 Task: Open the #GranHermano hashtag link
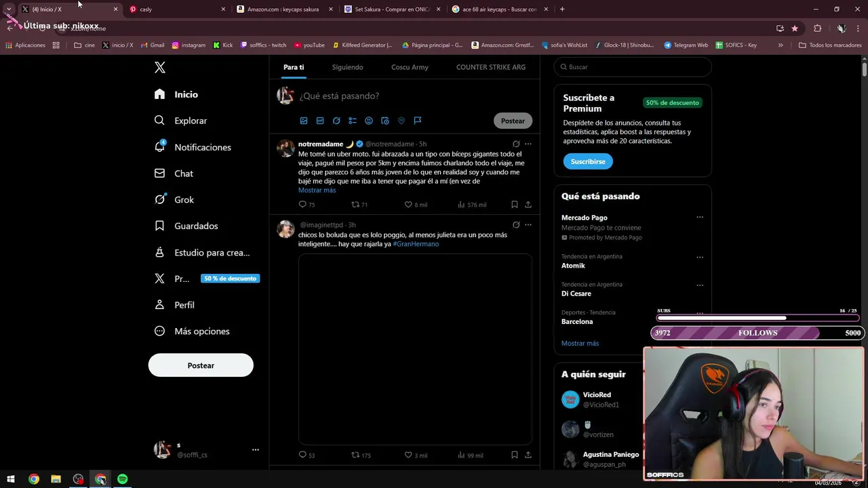coord(416,244)
